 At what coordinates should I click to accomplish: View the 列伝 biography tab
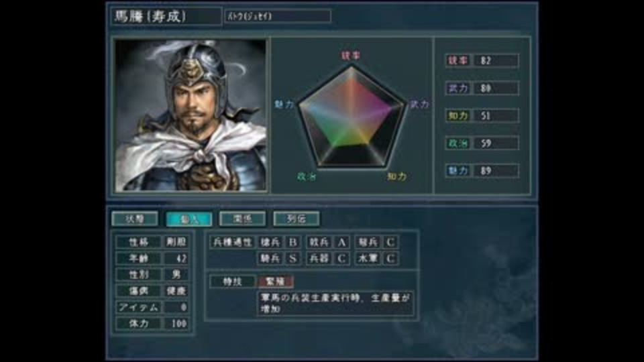click(x=296, y=219)
